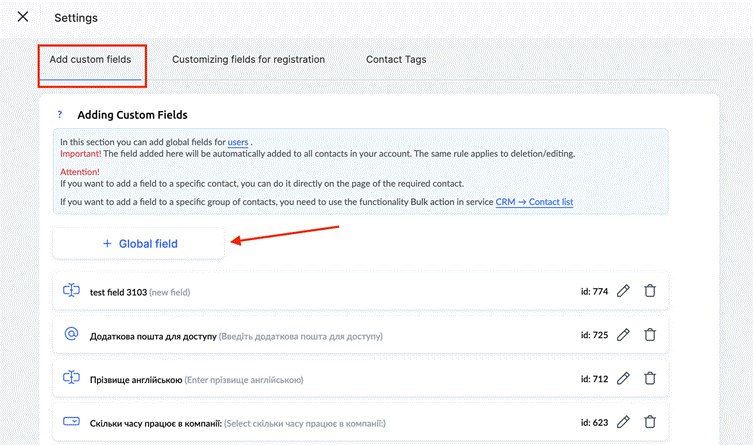The image size is (753, 445).
Task: Click the email @ icon on id 725 row
Action: [x=72, y=334]
